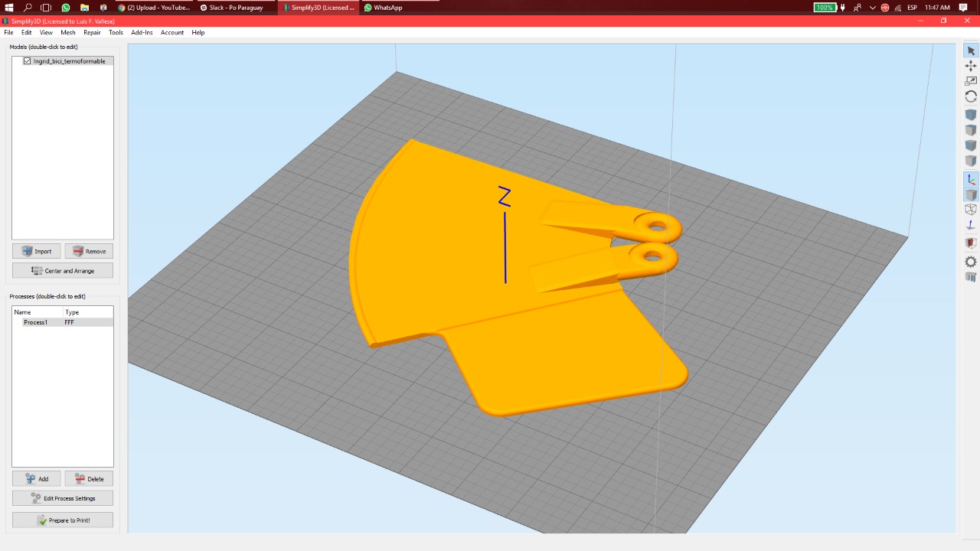This screenshot has height=551, width=980.
Task: Switch to front view cube
Action: pyautogui.click(x=971, y=145)
